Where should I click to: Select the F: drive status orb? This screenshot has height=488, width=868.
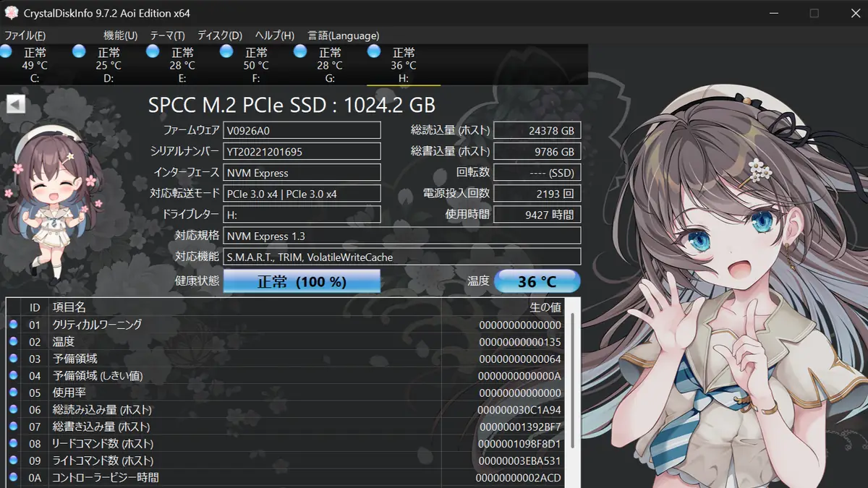(x=226, y=51)
